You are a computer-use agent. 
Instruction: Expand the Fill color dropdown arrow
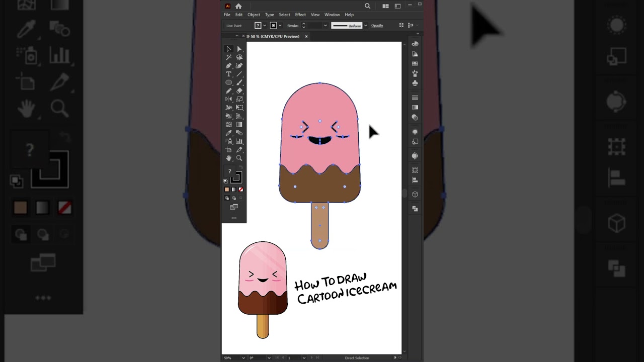[265, 26]
